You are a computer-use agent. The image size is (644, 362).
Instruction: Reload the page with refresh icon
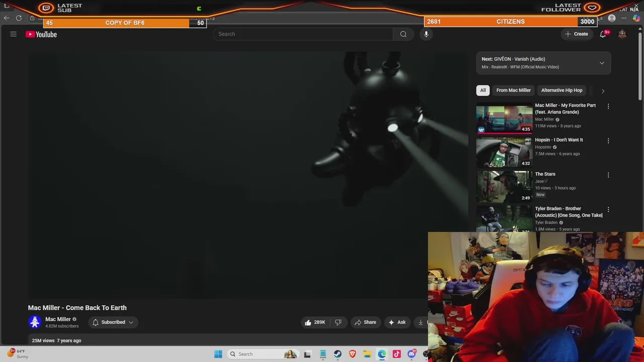tap(19, 18)
